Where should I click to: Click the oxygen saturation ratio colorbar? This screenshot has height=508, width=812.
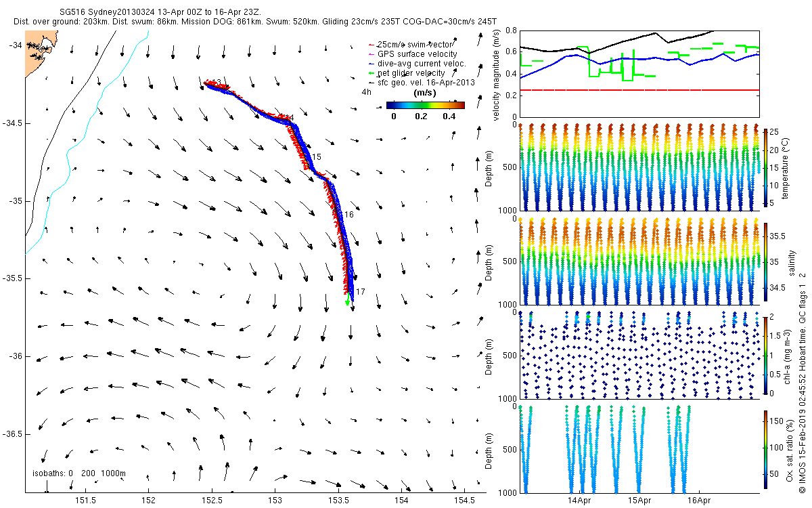[765, 449]
